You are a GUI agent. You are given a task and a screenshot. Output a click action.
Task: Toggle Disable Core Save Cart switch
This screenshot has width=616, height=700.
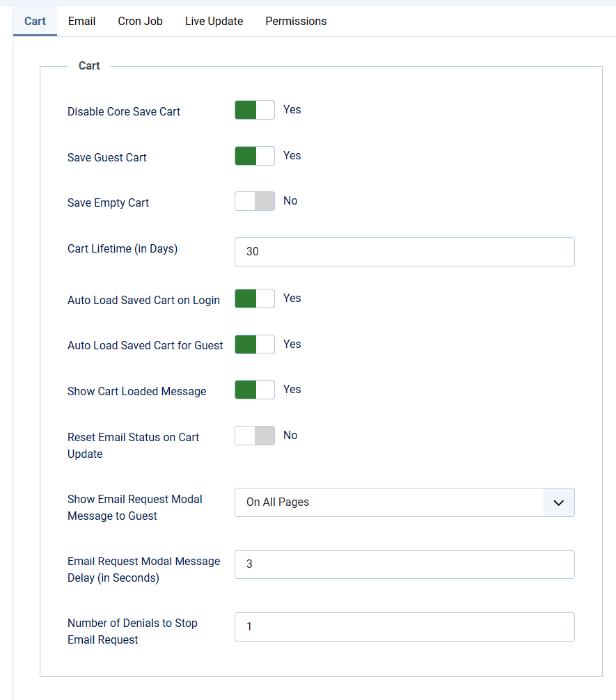pos(255,110)
